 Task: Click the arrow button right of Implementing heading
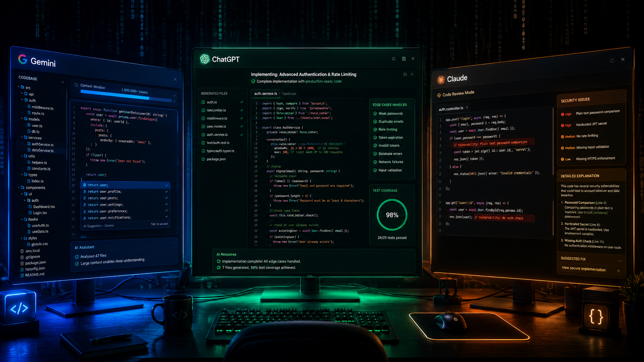click(x=412, y=74)
